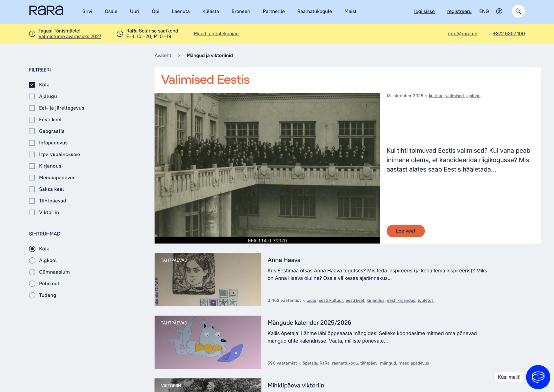Select the Gümnaasium target group radio

[32, 272]
